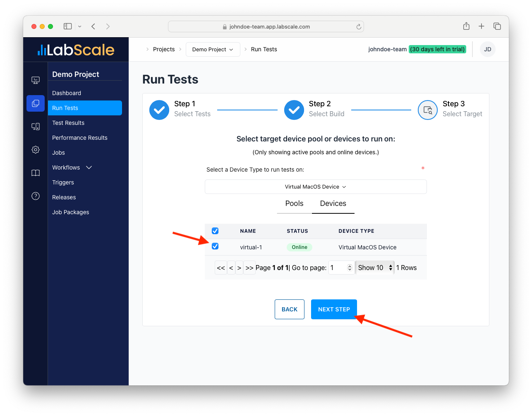
Task: Open the Show 10 rows dropdown
Action: coord(375,268)
